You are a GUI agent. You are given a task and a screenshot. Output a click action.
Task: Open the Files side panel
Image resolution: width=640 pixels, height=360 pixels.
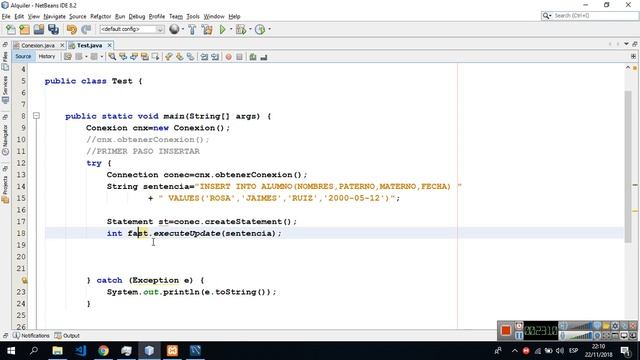coord(5,62)
